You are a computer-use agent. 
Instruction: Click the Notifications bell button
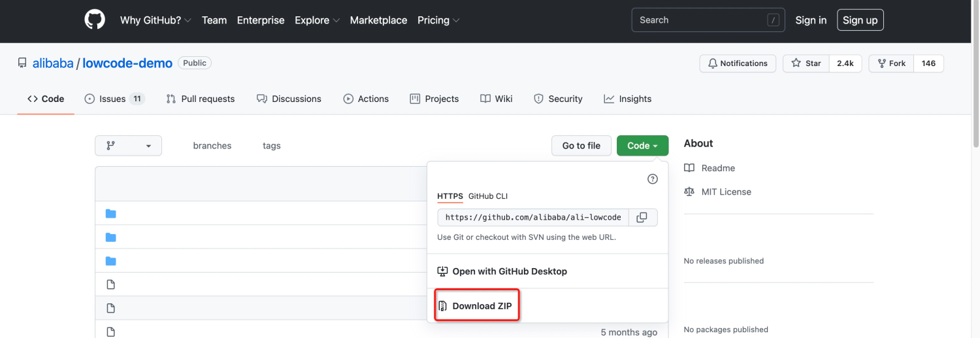pos(738,63)
